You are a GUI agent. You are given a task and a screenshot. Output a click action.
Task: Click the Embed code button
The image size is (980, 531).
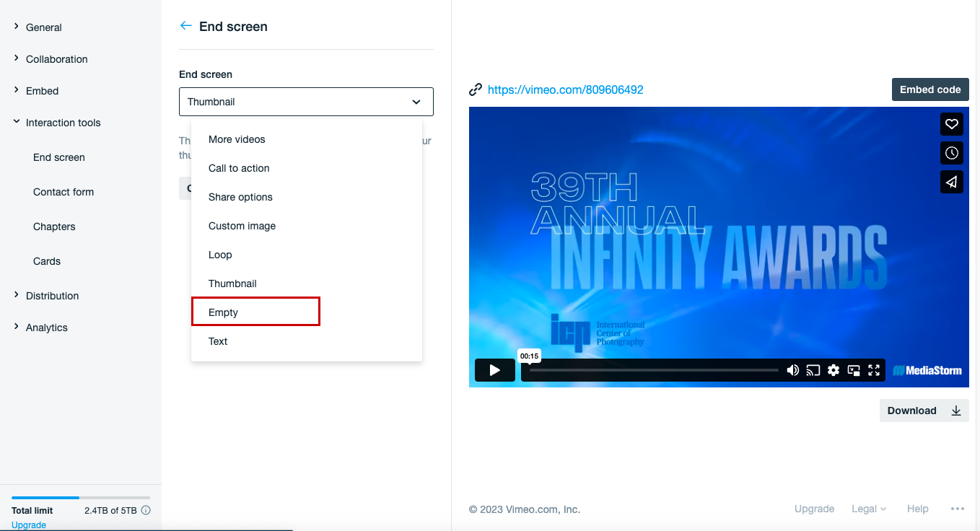930,89
